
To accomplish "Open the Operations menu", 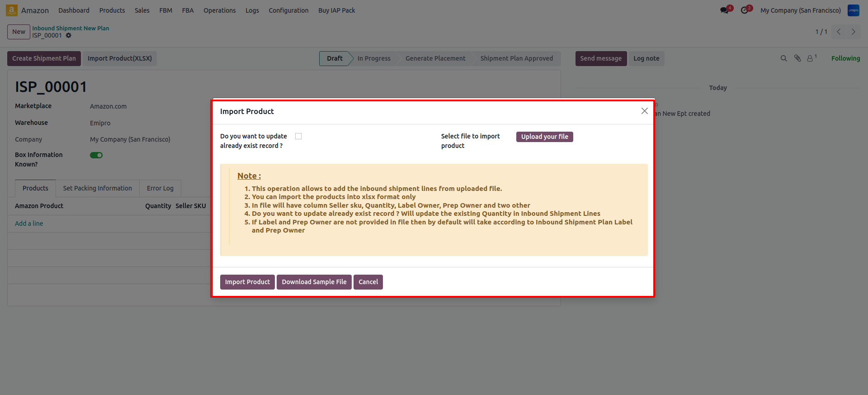I will click(x=219, y=10).
